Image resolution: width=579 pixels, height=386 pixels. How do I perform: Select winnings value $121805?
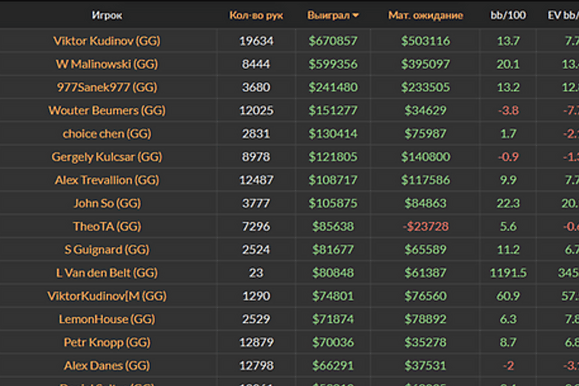(x=333, y=157)
